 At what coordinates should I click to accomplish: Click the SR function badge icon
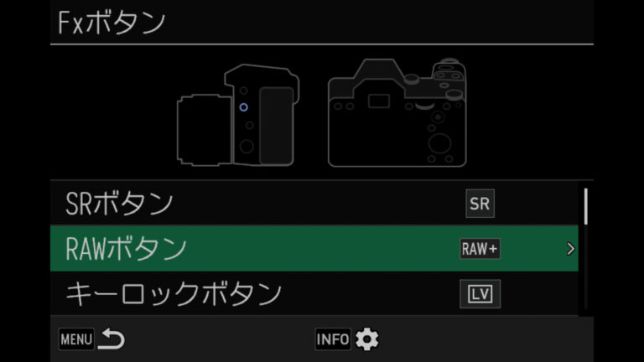pyautogui.click(x=480, y=203)
